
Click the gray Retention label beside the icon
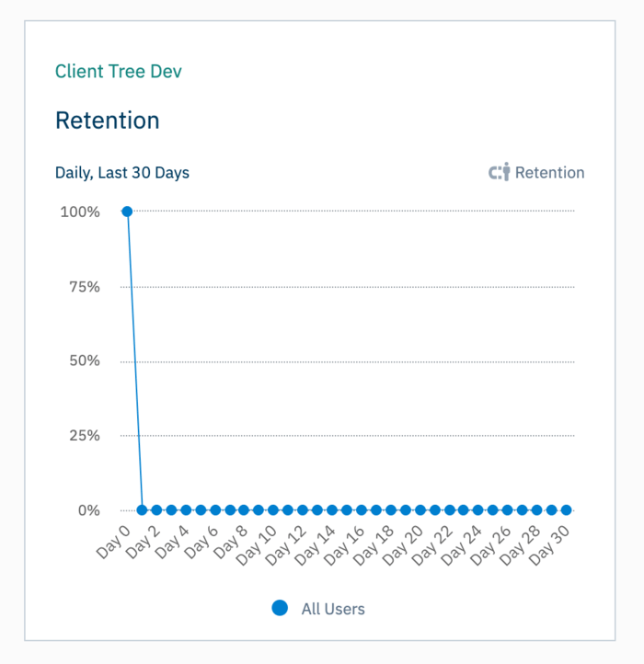click(x=549, y=173)
